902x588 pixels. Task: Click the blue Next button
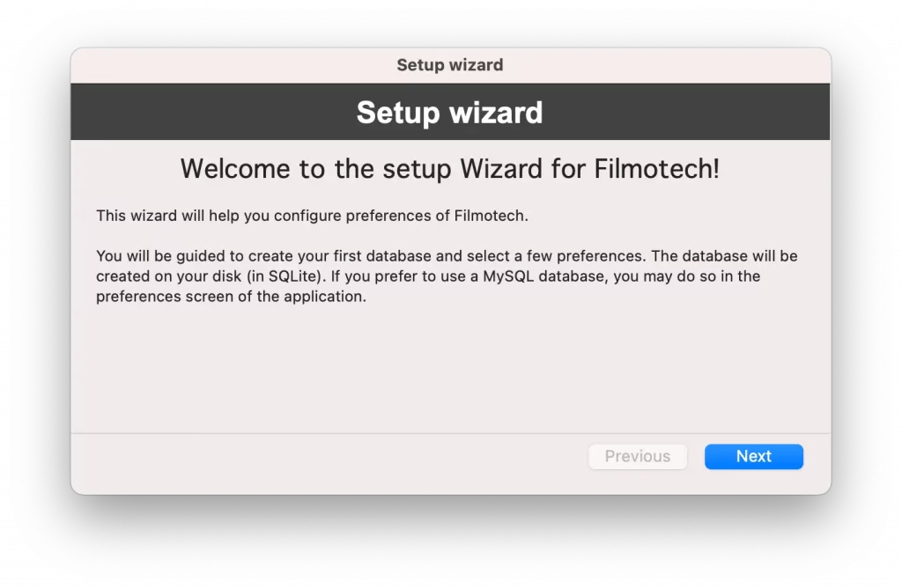pyautogui.click(x=753, y=456)
